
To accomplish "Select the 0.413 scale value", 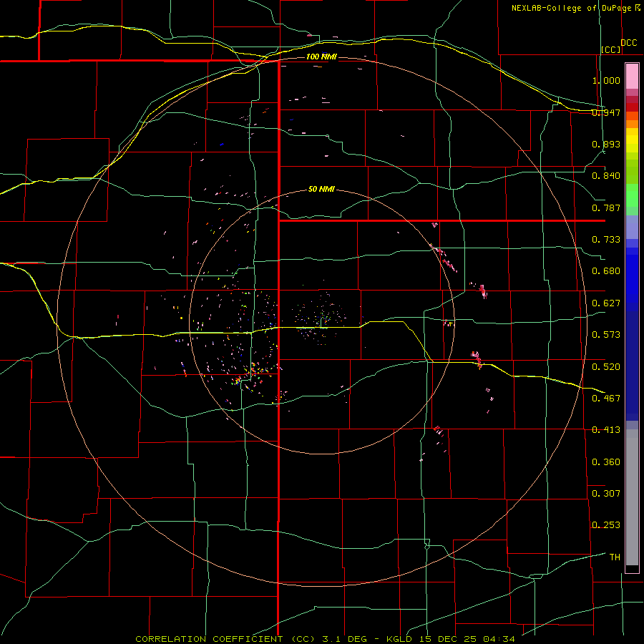I will pos(606,430).
